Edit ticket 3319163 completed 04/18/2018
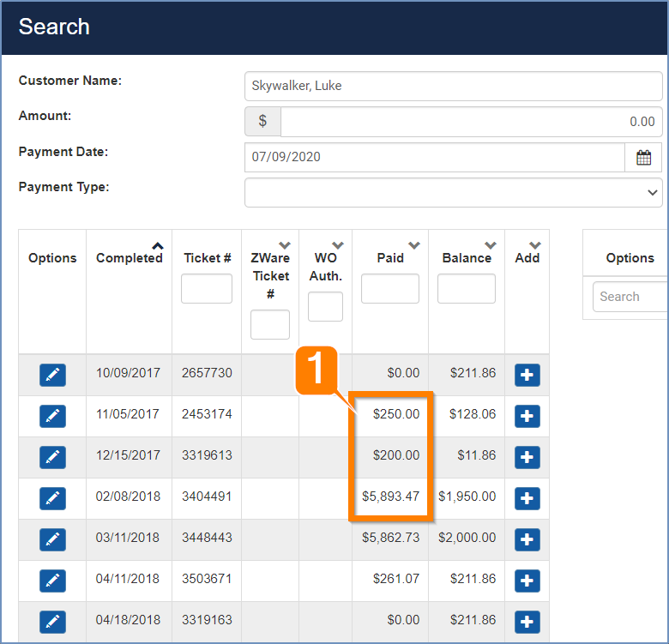 [x=52, y=622]
